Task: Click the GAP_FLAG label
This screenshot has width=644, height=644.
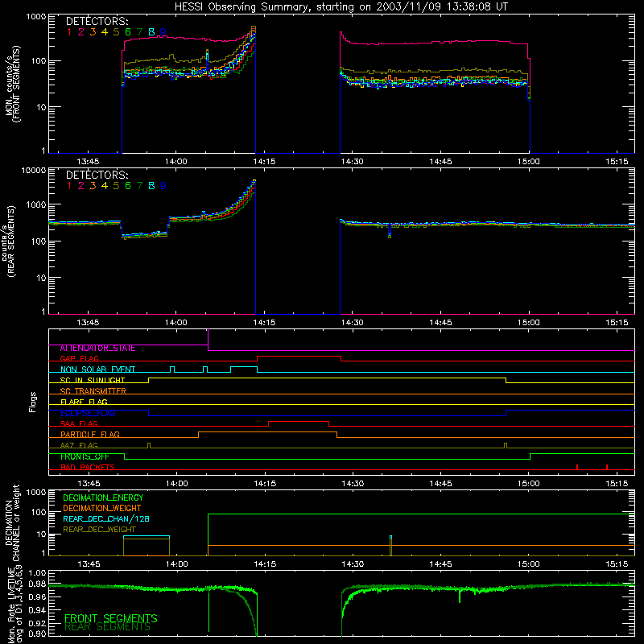Action: 79,358
